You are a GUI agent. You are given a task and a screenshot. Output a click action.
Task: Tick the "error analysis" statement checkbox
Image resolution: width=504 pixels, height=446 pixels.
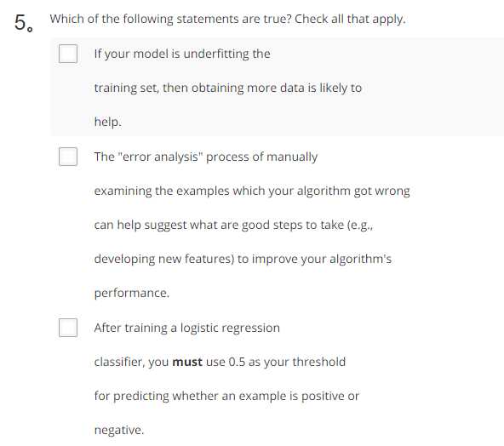coord(68,157)
